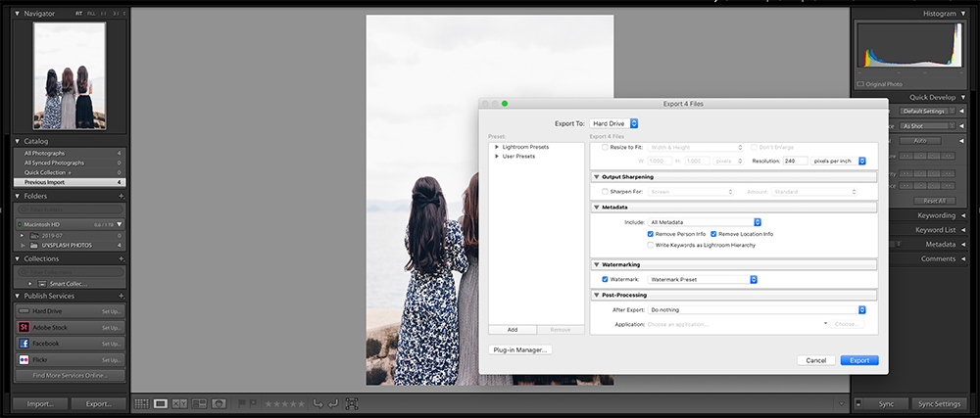Select All Synced Photographs in Catalog
This screenshot has height=418, width=980.
tap(70, 163)
